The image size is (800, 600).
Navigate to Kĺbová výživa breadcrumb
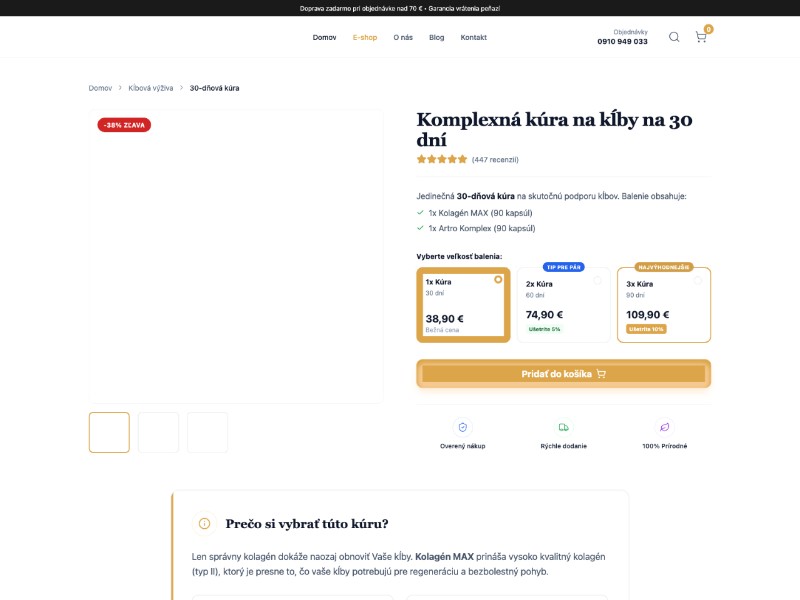pos(151,88)
